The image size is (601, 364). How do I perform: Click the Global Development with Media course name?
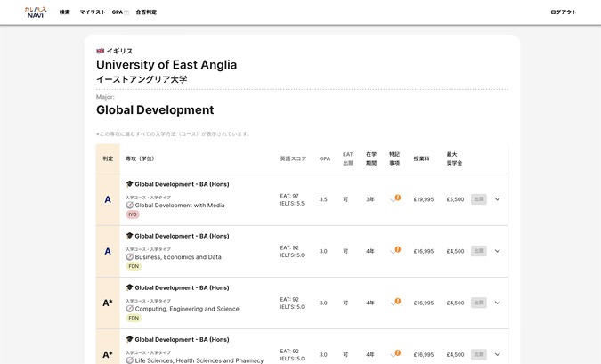point(180,205)
